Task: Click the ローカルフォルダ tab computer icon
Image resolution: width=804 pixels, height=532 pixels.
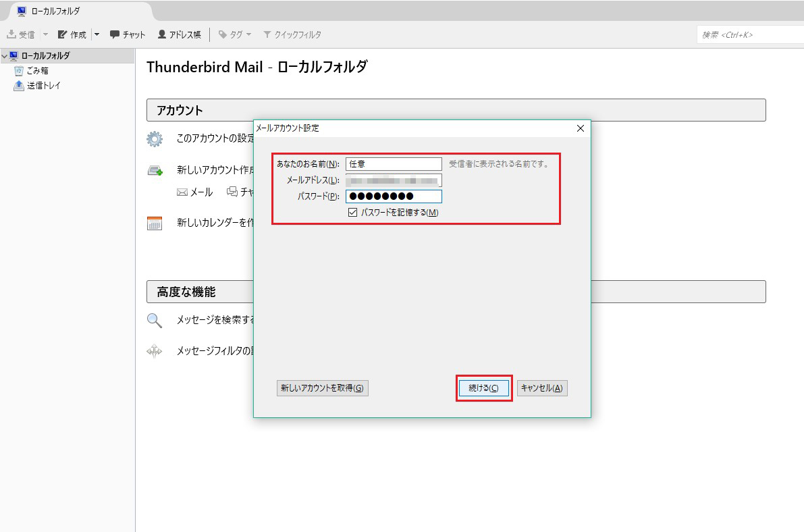Action: [x=22, y=11]
